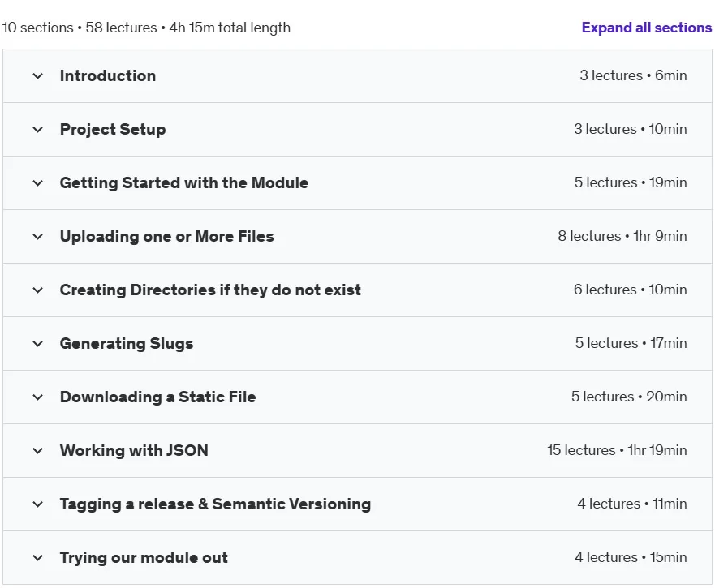Select Getting Started with the Module title
Viewport: 715px width, 588px height.
[184, 183]
